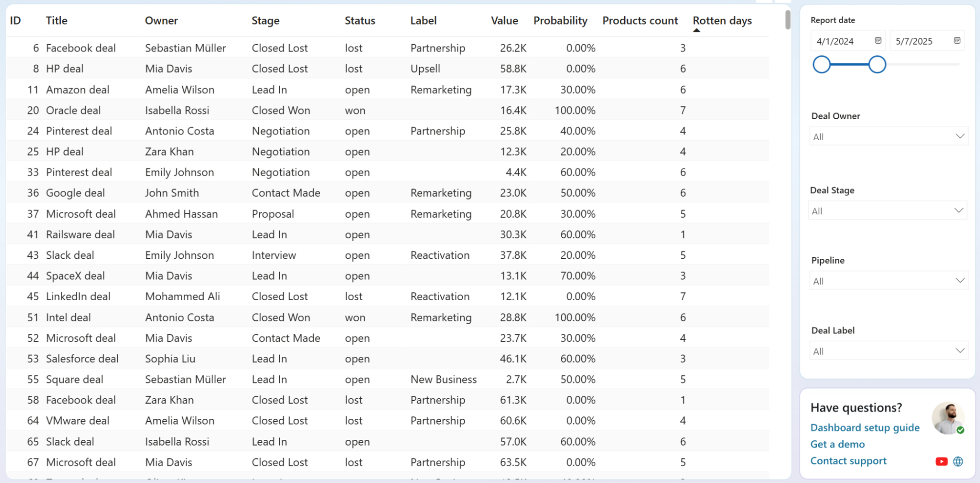Click owner John Smith cell

click(172, 193)
